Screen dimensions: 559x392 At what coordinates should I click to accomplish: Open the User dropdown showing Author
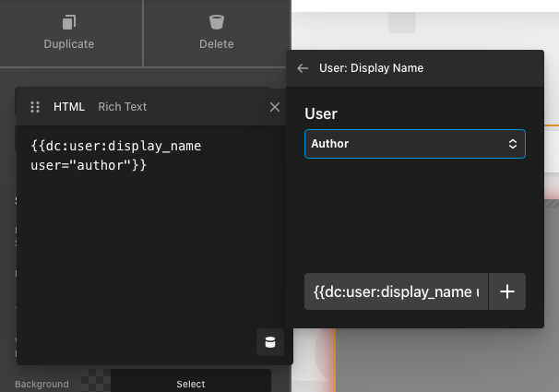(x=406, y=144)
